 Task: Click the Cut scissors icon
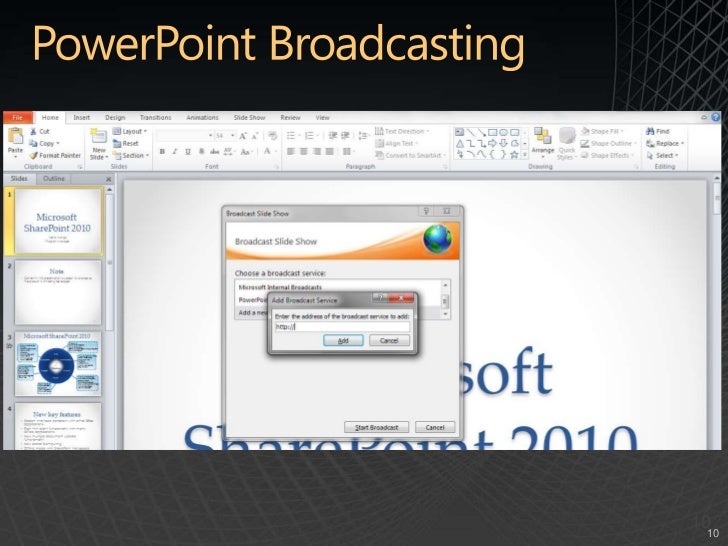click(x=33, y=131)
